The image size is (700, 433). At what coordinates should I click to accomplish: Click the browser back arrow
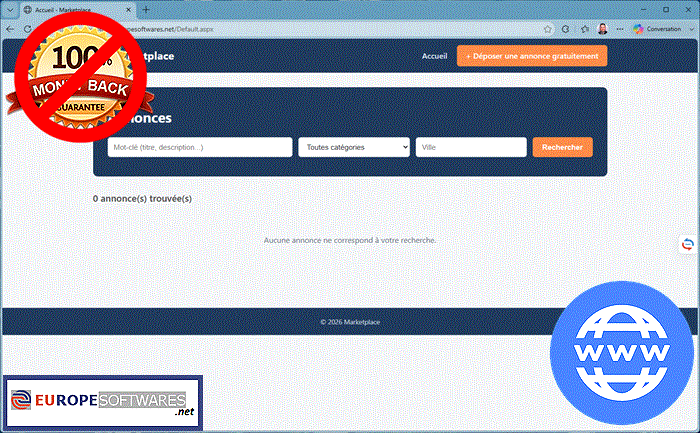point(10,29)
